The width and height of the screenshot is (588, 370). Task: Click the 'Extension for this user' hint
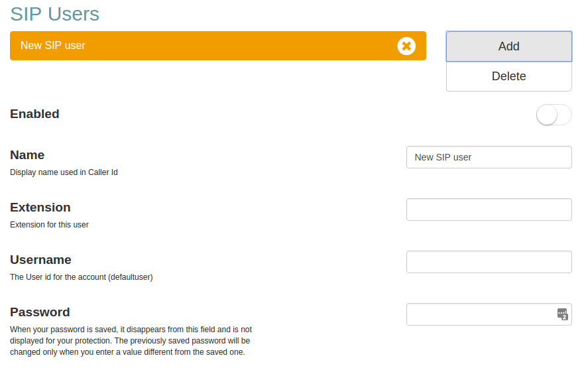point(49,225)
